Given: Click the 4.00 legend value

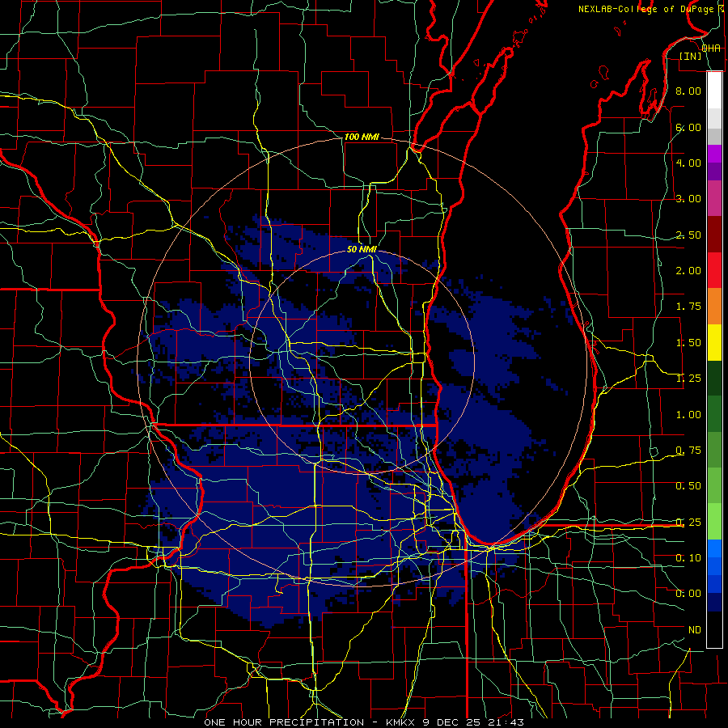Looking at the screenshot, I should (x=688, y=163).
